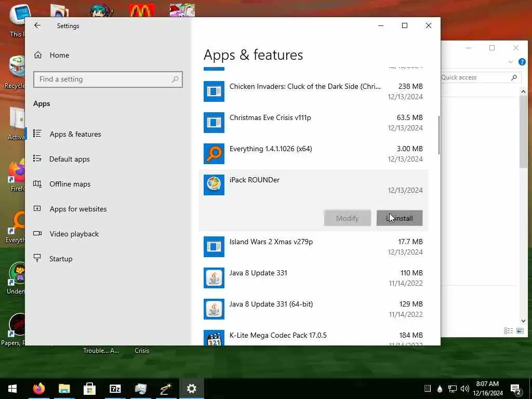Open 7-Zip from the taskbar
Image resolution: width=532 pixels, height=399 pixels.
[115, 389]
